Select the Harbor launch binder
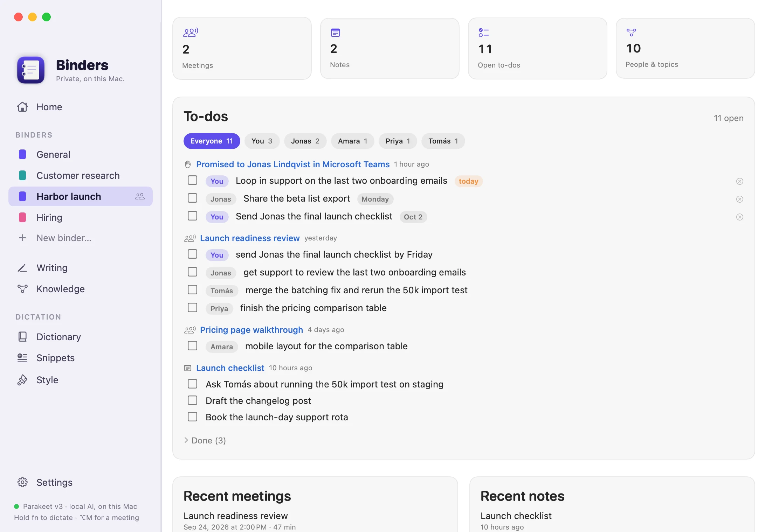The width and height of the screenshot is (772, 532). tap(81, 196)
